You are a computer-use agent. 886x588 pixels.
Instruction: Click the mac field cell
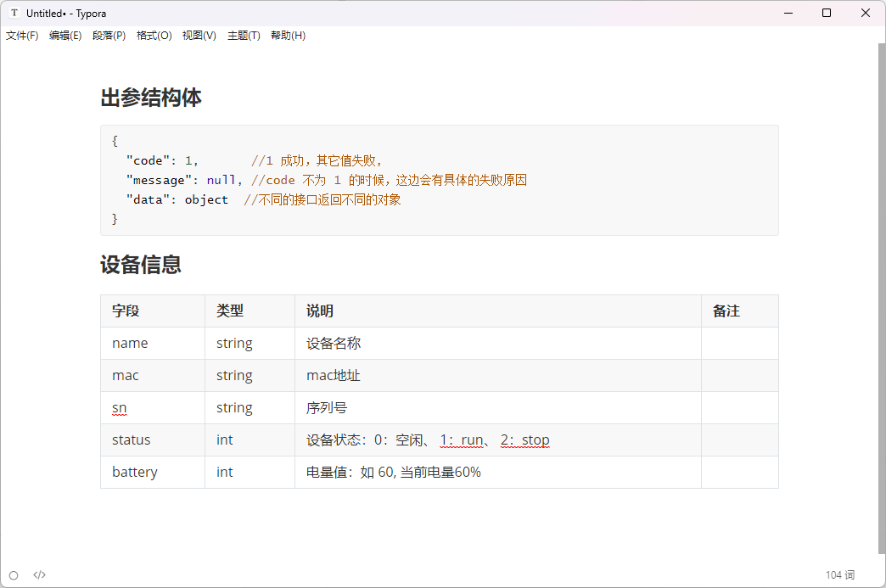coord(153,375)
